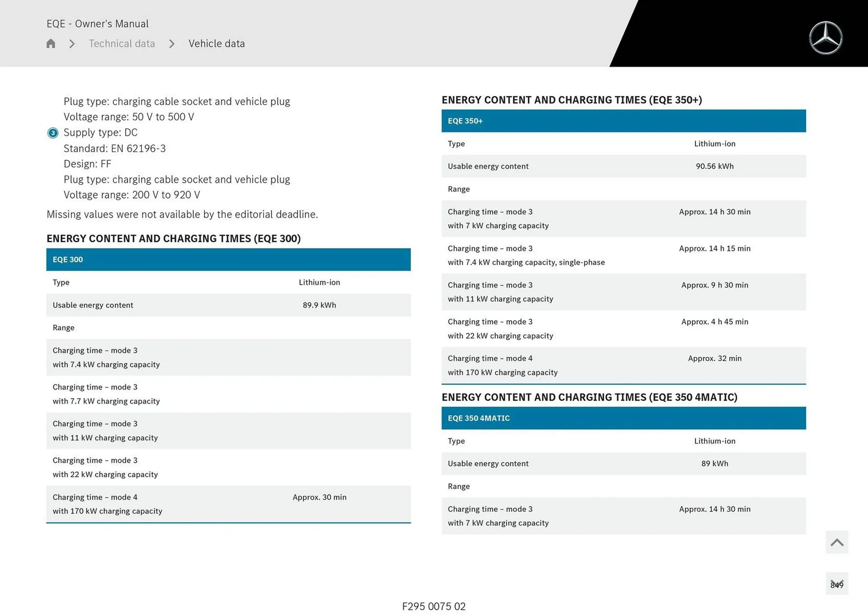Click Approx. 32 min value
The width and height of the screenshot is (868, 614).
(x=715, y=359)
